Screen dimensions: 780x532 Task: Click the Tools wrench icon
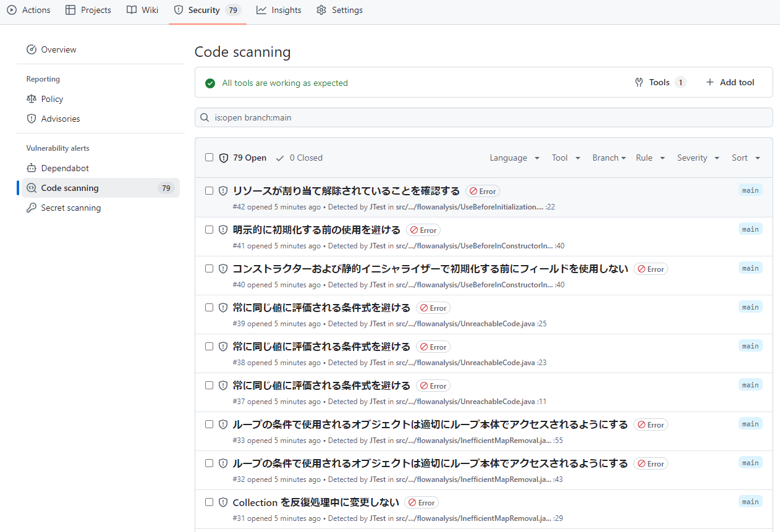[x=639, y=82]
